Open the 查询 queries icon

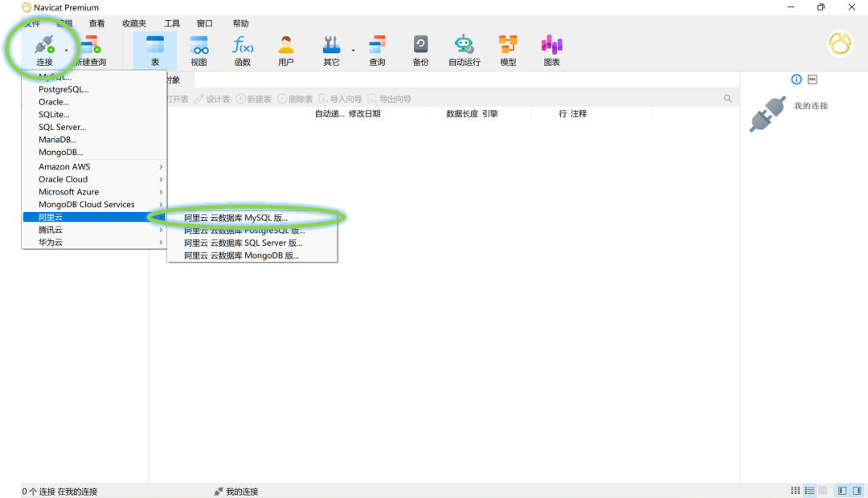tap(377, 45)
